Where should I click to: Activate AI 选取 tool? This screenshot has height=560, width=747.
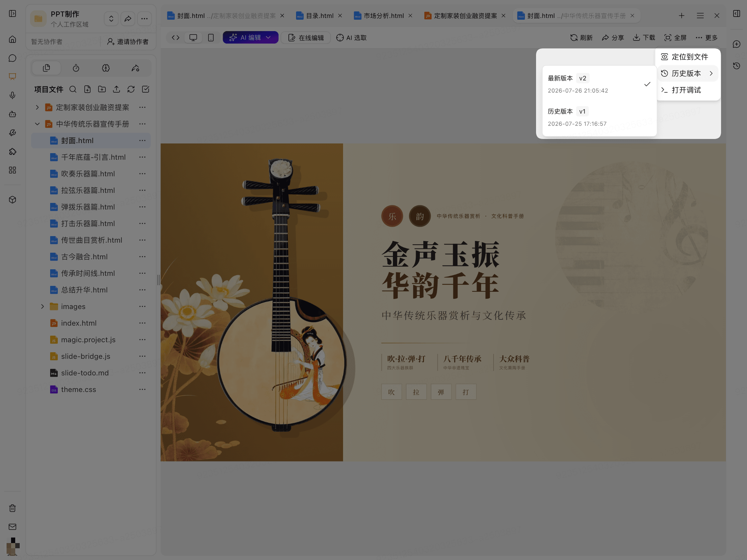[351, 38]
